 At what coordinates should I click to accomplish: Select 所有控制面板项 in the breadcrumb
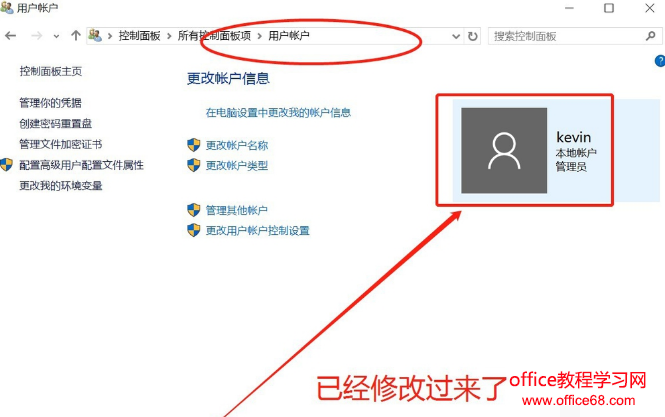(214, 36)
